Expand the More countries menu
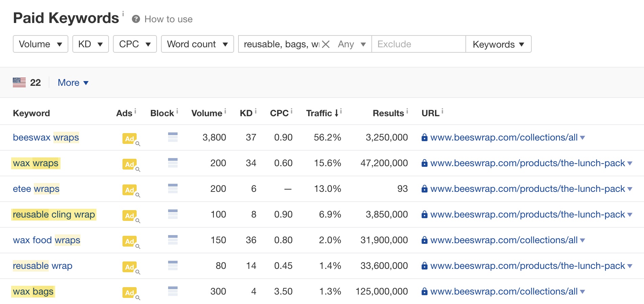The image size is (644, 304). point(73,83)
